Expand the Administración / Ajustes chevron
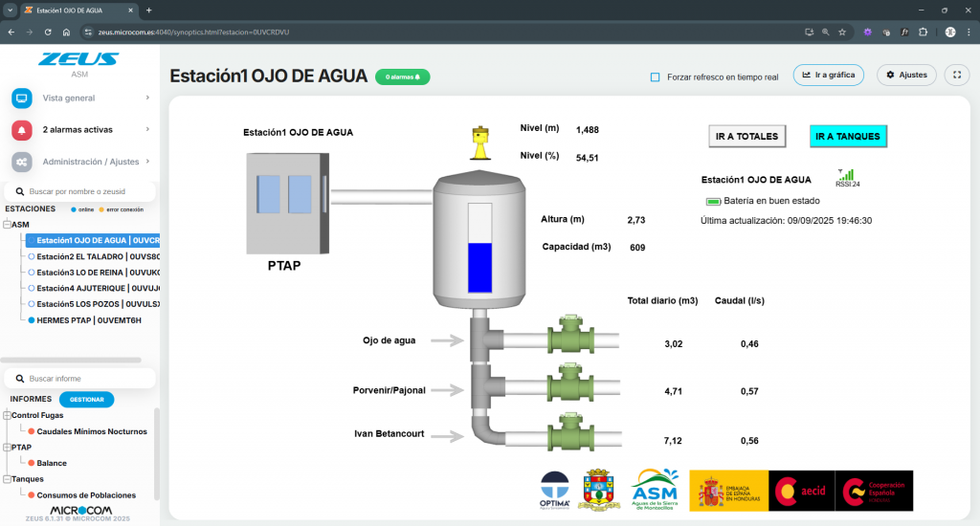The height and width of the screenshot is (526, 980). [x=147, y=162]
